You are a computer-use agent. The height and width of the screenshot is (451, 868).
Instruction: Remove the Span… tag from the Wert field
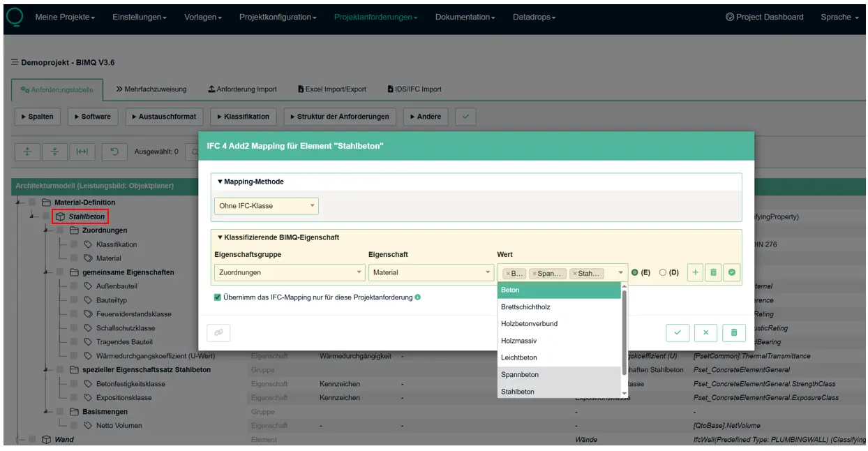coord(534,274)
